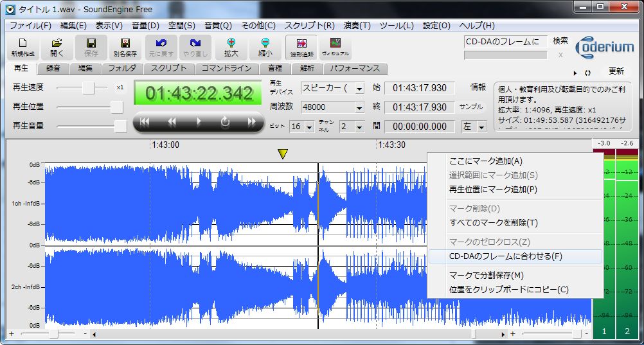Click the fast-forward playback button
644x345 pixels.
252,122
